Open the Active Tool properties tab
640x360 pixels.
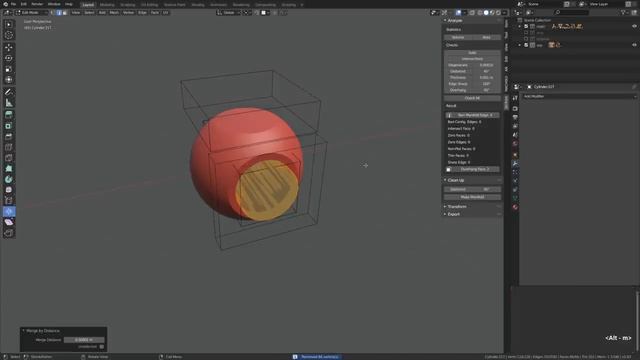click(515, 98)
